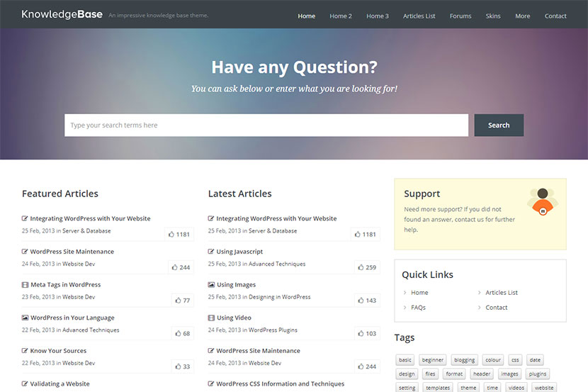This screenshot has width=588, height=392.
Task: Select the files tag
Action: tap(430, 374)
